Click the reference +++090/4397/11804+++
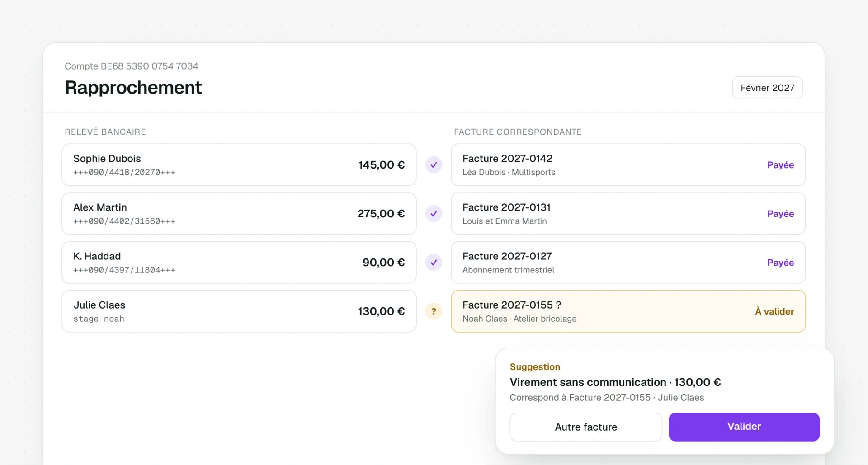Viewport: 868px width, 465px height. [x=124, y=270]
